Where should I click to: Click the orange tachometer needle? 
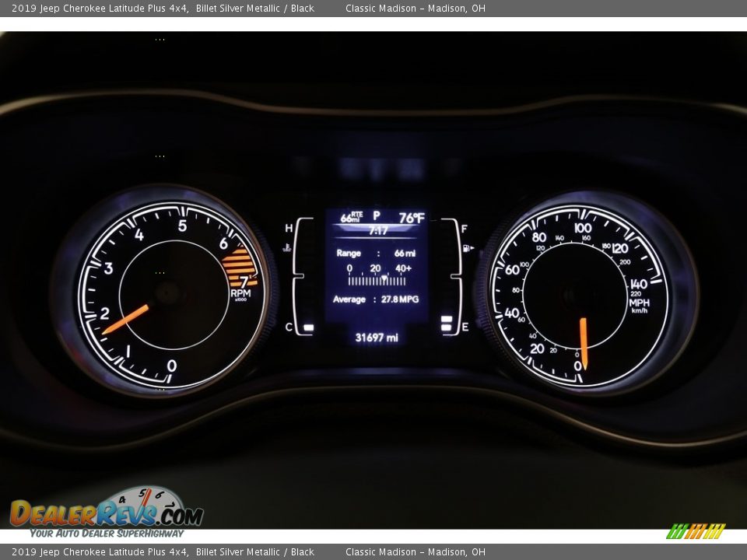tap(125, 318)
